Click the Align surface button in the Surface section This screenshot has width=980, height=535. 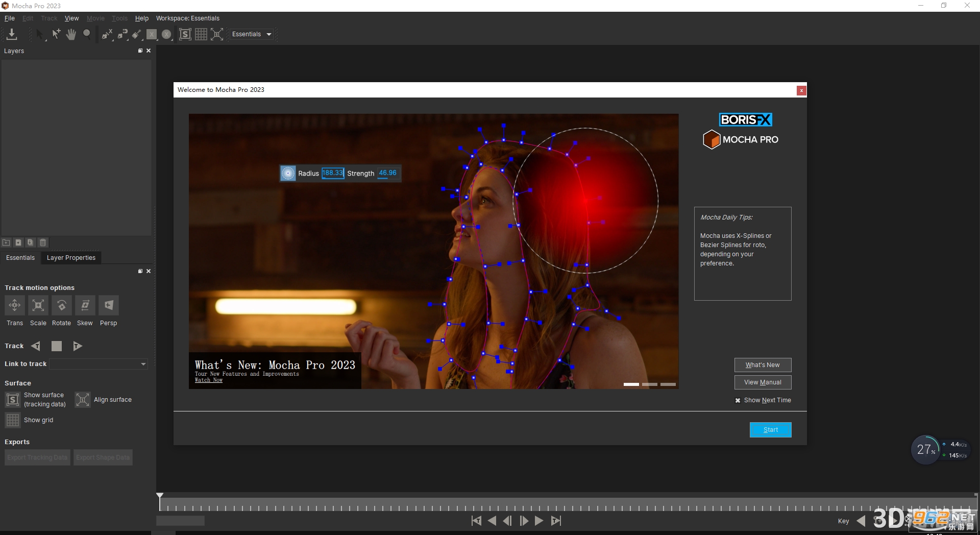tap(83, 400)
